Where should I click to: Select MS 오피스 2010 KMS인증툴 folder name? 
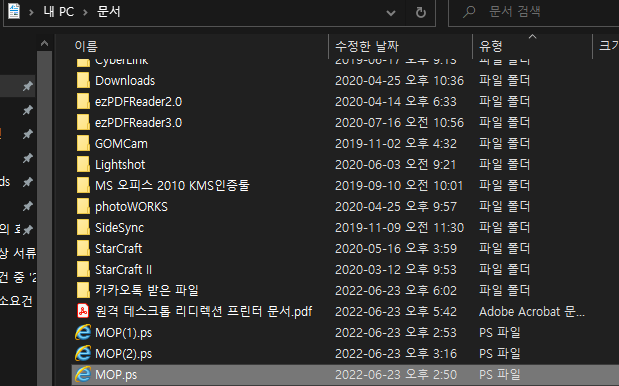tap(172, 185)
